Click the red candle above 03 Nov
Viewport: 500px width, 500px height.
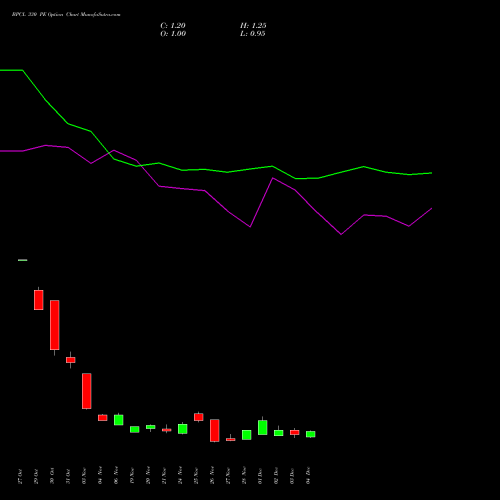point(87,391)
